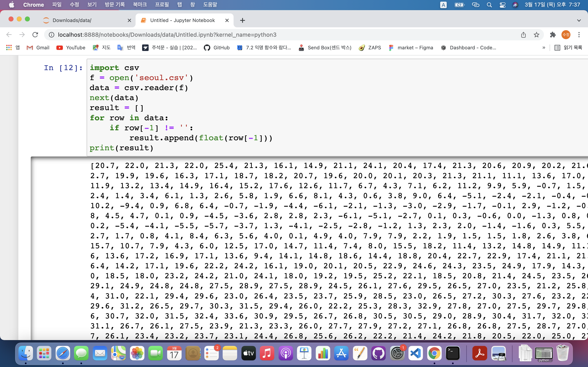Viewport: 588px width, 367px height.
Task: Open Chrome extensions puzzle icon
Action: (x=553, y=35)
